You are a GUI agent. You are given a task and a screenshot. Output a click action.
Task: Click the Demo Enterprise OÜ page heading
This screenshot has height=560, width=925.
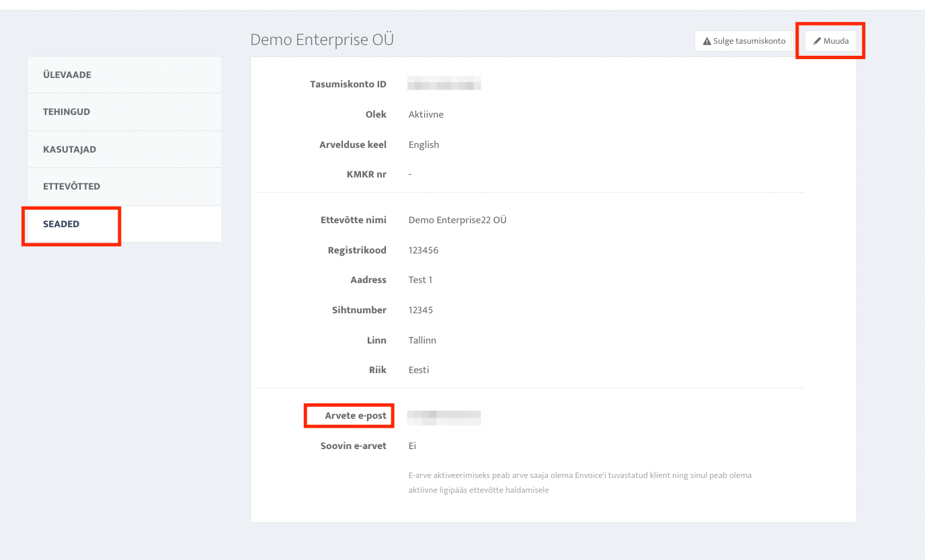coord(322,40)
